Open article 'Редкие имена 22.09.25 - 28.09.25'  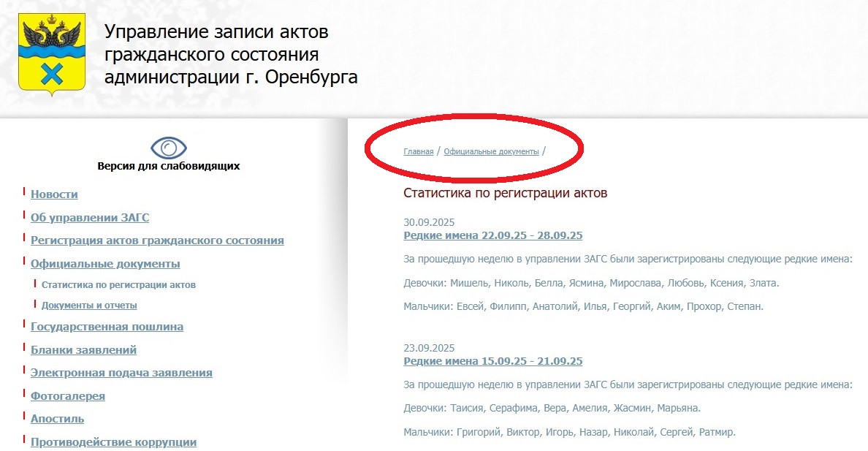pos(492,235)
